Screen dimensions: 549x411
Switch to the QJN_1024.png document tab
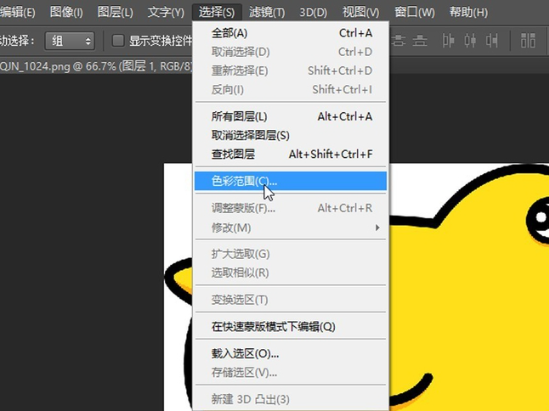(96, 66)
